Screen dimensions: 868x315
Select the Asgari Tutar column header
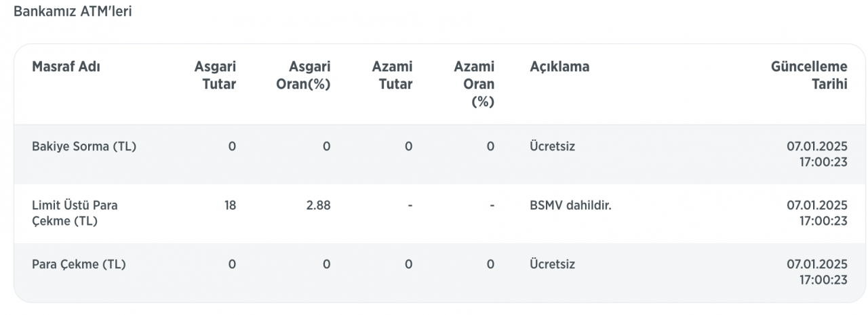pyautogui.click(x=215, y=75)
